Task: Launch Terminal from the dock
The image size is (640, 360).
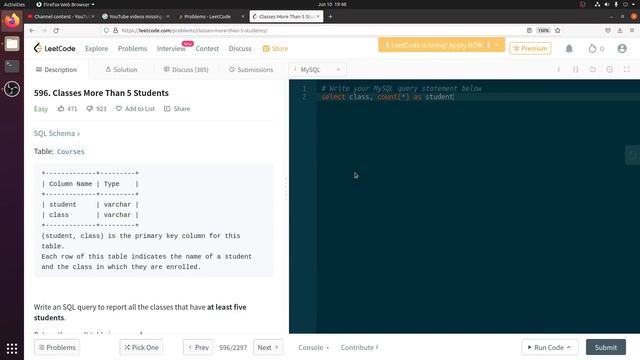Action: (12, 66)
